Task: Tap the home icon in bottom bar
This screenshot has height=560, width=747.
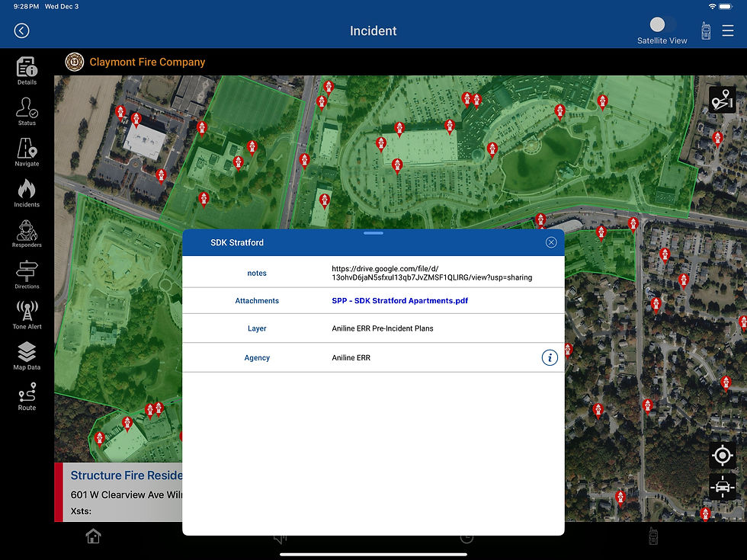Action: tap(93, 536)
